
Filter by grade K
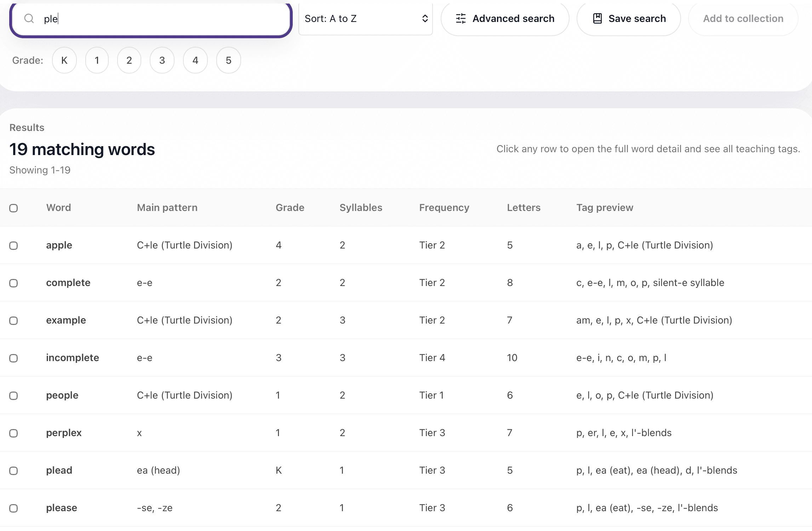pyautogui.click(x=64, y=60)
